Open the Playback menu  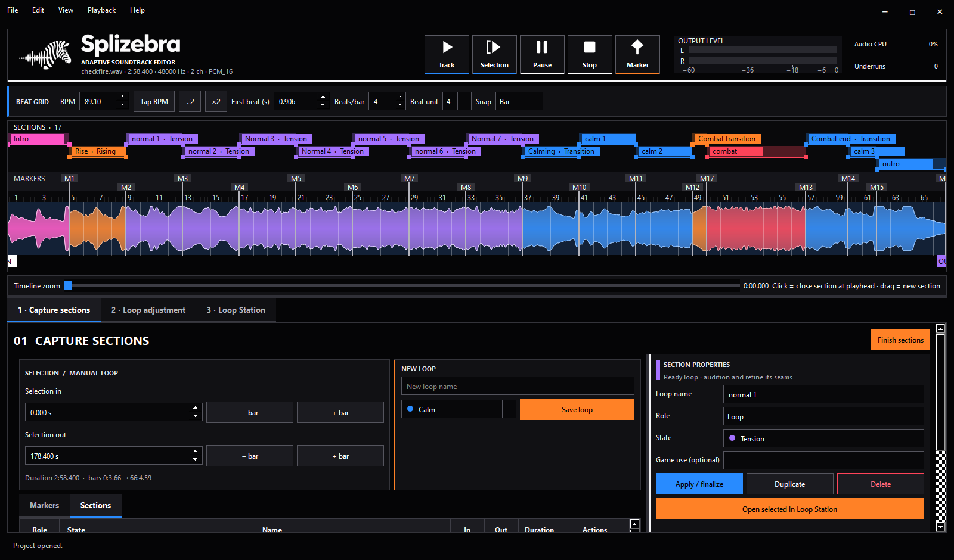coord(101,10)
